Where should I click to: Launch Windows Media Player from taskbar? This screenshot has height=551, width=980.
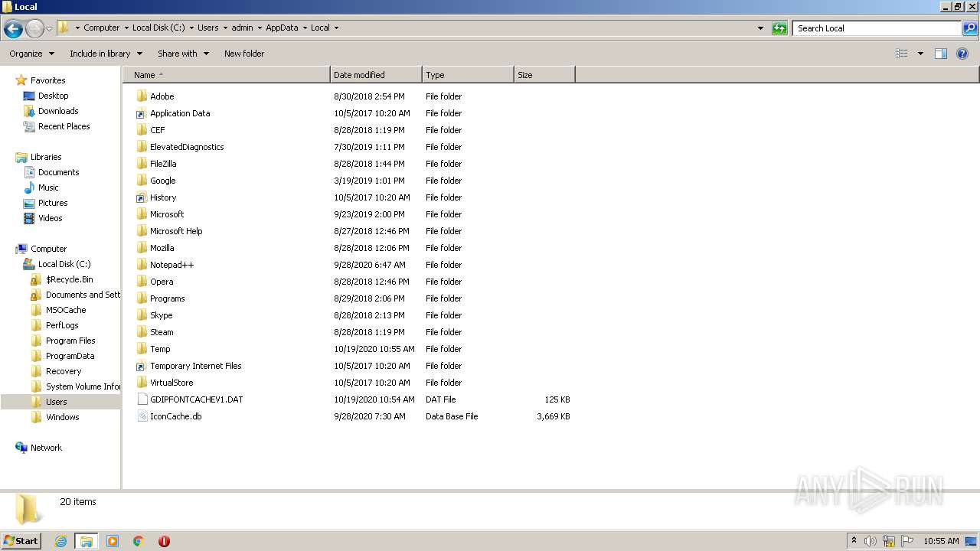coord(113,541)
